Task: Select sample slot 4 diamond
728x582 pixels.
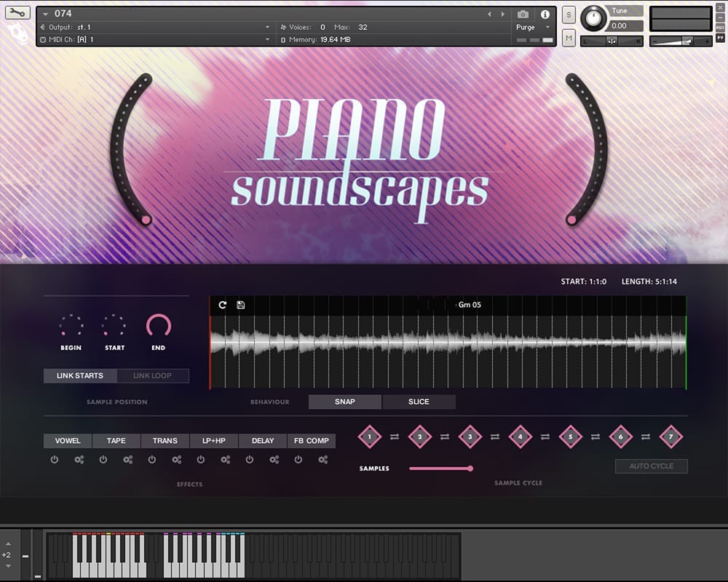Action: (520, 436)
